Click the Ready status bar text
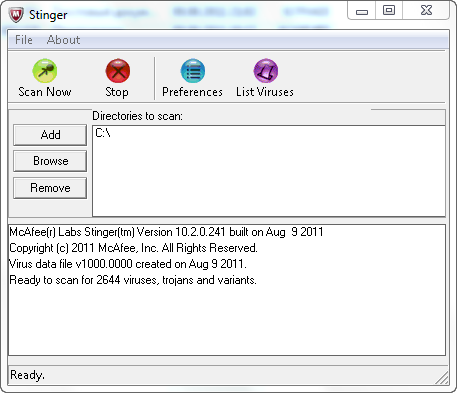The width and height of the screenshot is (457, 393). click(x=27, y=375)
